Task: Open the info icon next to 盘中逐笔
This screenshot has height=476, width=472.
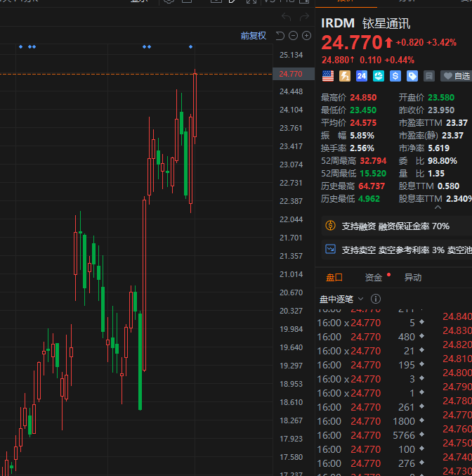Action: pos(376,299)
